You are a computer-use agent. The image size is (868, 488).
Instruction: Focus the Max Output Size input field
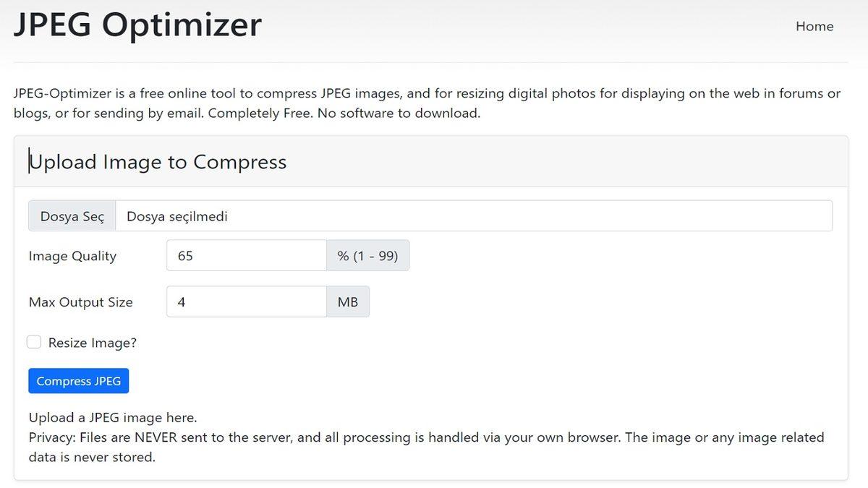pos(246,302)
